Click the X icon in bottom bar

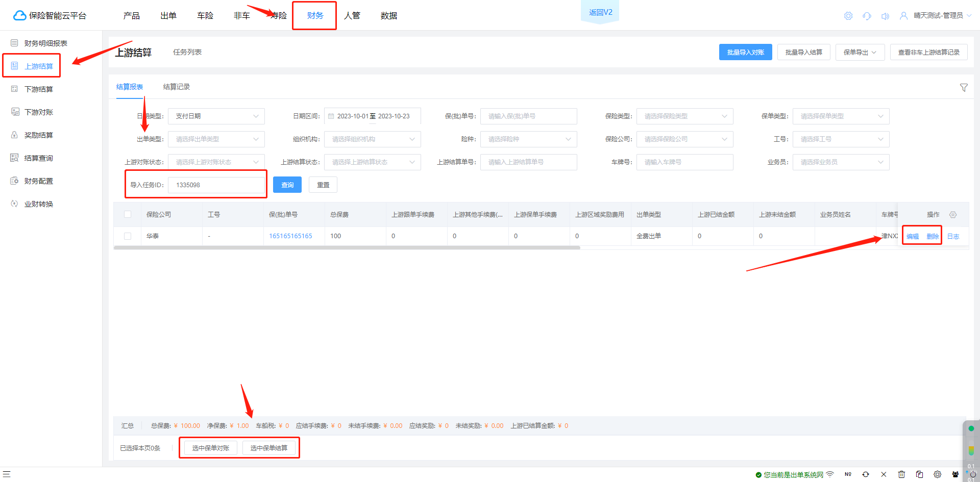884,474
